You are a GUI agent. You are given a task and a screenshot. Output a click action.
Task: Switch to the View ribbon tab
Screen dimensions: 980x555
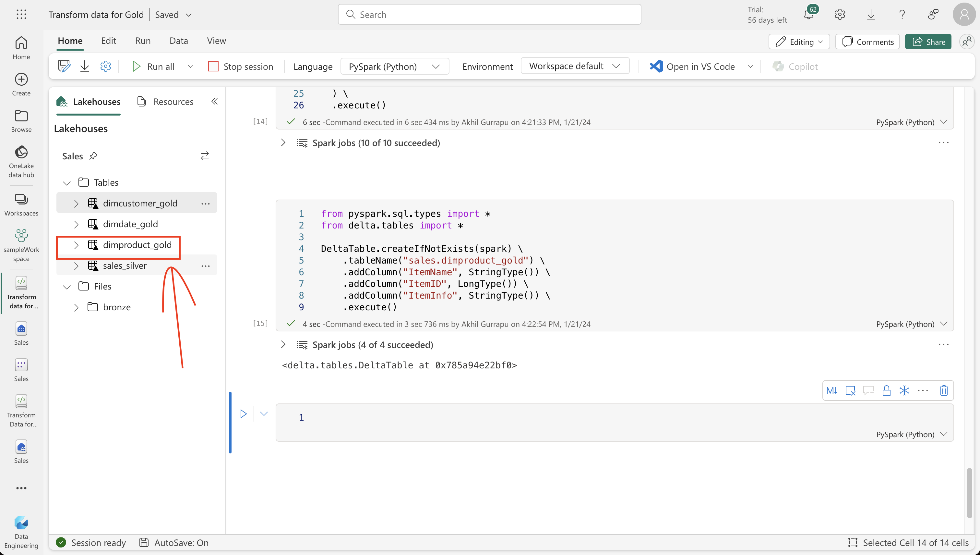point(216,40)
